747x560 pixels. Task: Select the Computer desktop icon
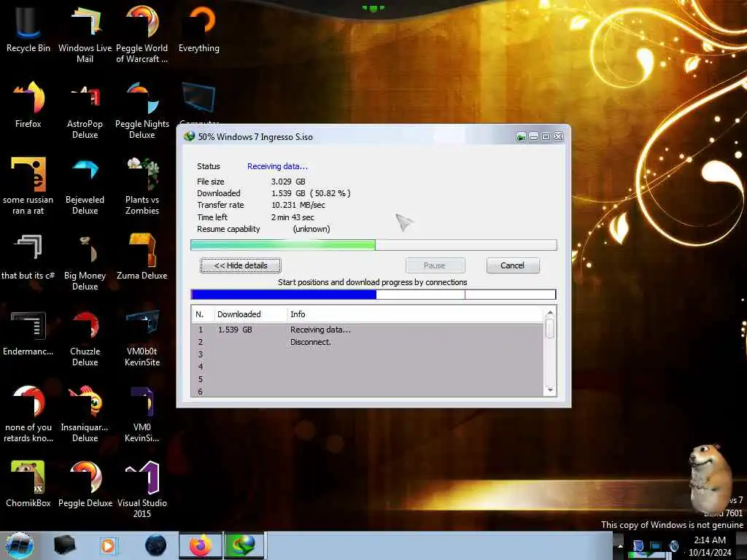click(x=199, y=102)
